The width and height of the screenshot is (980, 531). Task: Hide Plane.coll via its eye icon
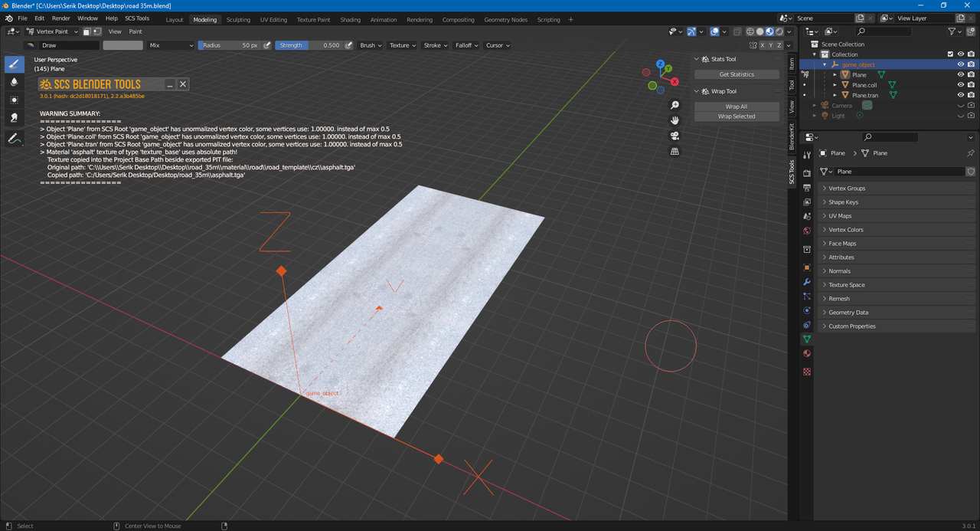click(961, 85)
